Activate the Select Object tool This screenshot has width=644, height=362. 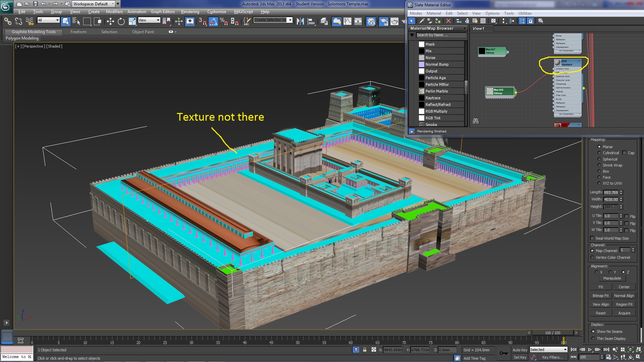click(66, 21)
